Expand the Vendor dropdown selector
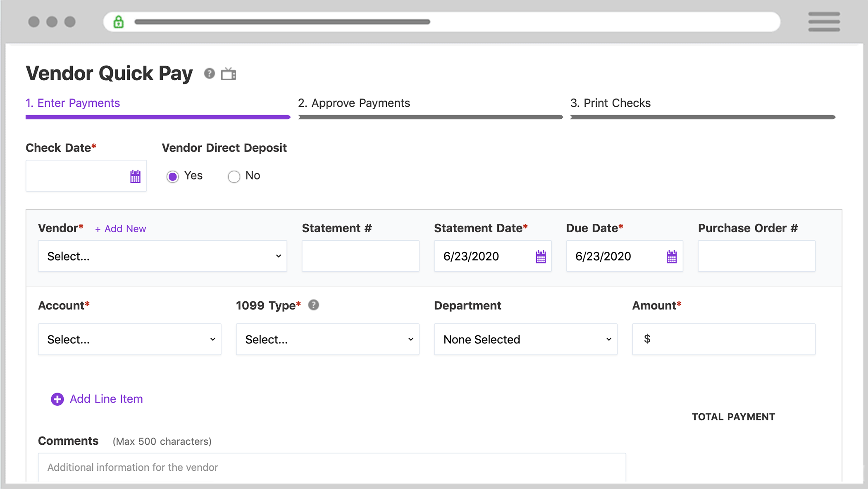868x489 pixels. [x=163, y=256]
